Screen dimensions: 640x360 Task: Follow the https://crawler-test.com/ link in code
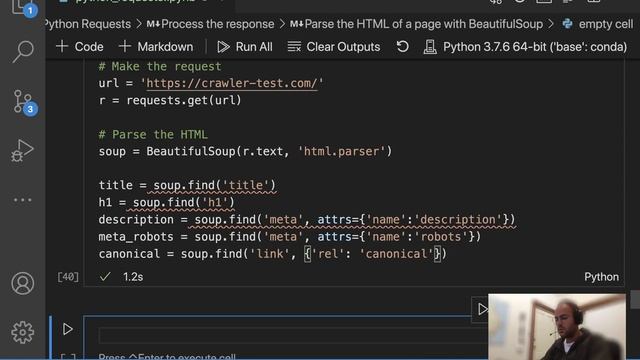tap(231, 83)
